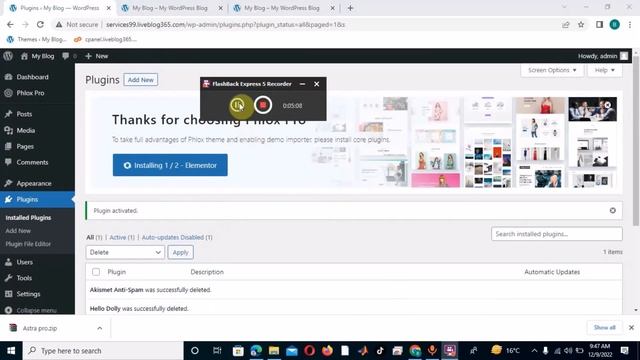The height and width of the screenshot is (360, 640).
Task: Open the WordPress logo menu
Action: pos(8,56)
